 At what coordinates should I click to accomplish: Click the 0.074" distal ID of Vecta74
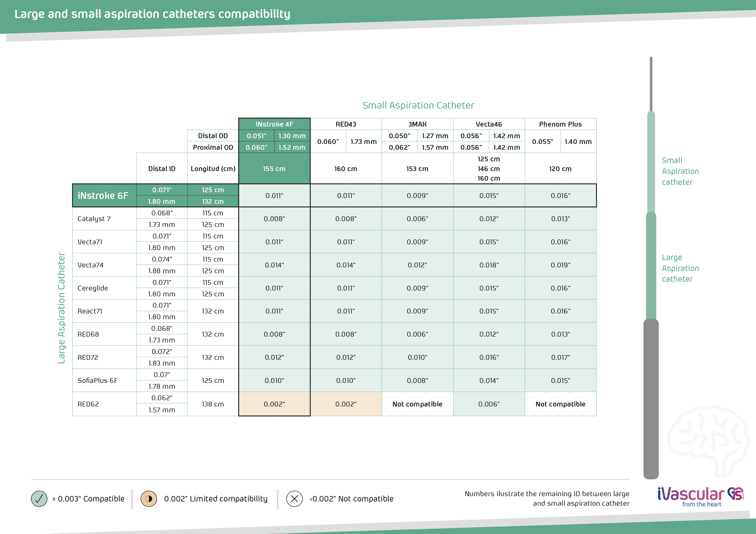click(x=162, y=259)
